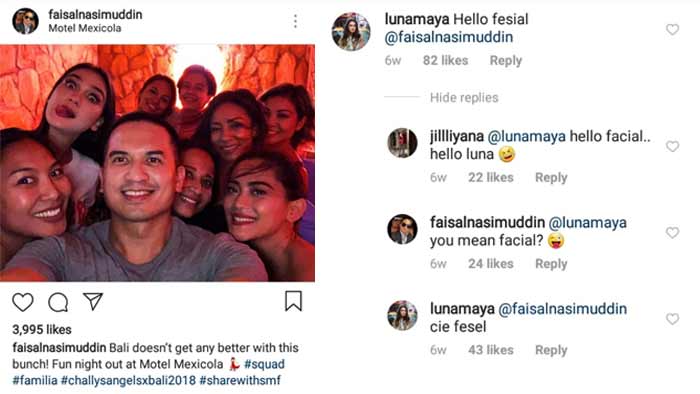This screenshot has height=394, width=700.
Task: Share post via paper plane icon
Action: click(x=93, y=301)
